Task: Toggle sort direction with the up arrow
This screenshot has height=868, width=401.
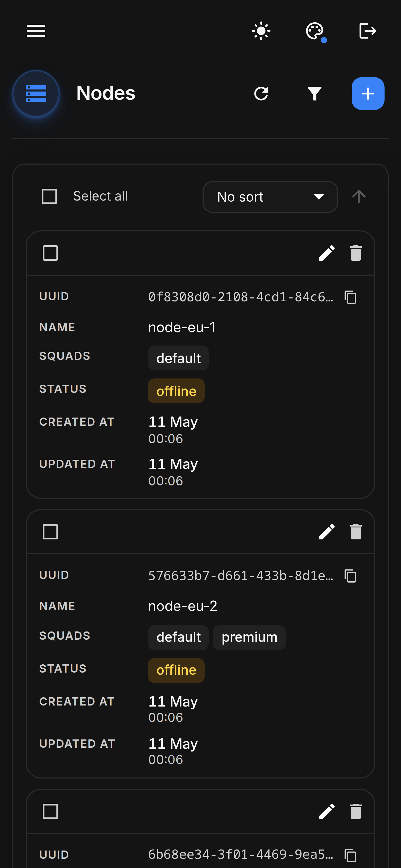Action: [359, 196]
